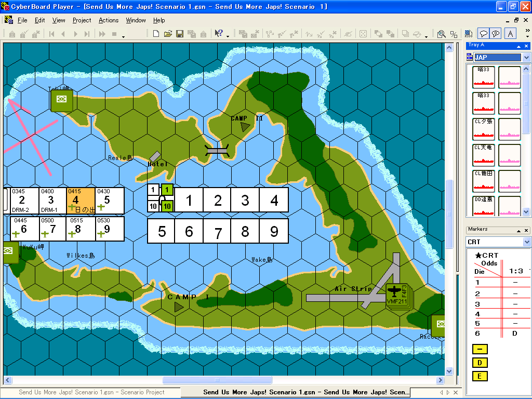Fast-forward the move playback
The image size is (532, 399).
coord(102,34)
